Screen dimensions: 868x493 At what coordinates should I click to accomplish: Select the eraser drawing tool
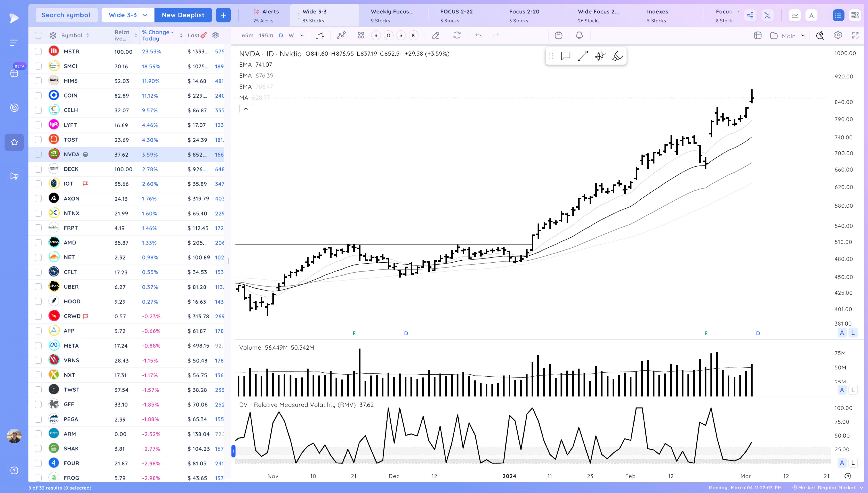[436, 35]
